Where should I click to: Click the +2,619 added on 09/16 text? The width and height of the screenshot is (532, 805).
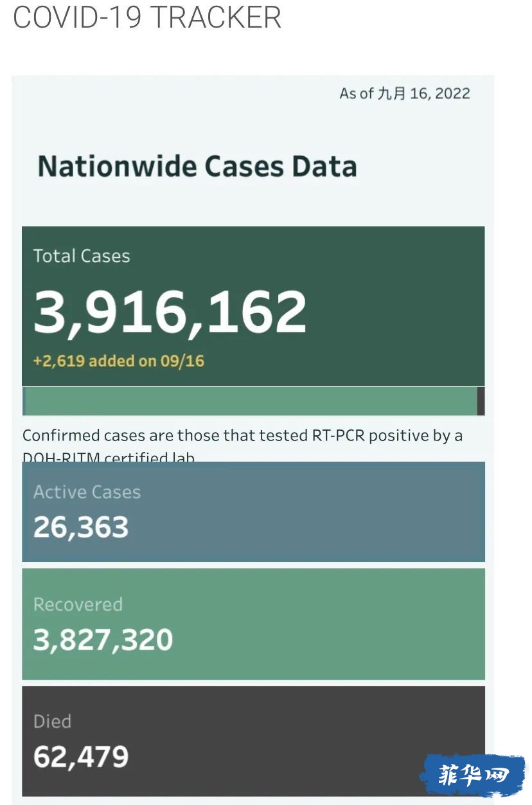point(118,361)
